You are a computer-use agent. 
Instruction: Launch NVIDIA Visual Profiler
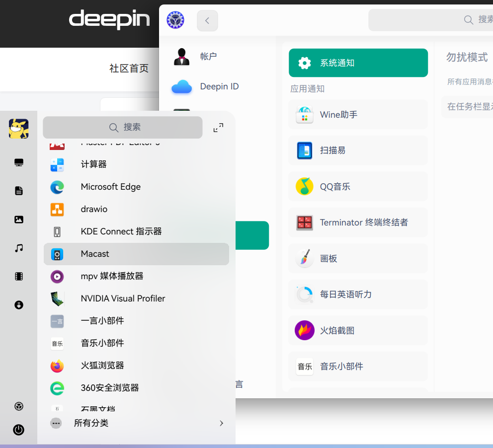(136, 299)
